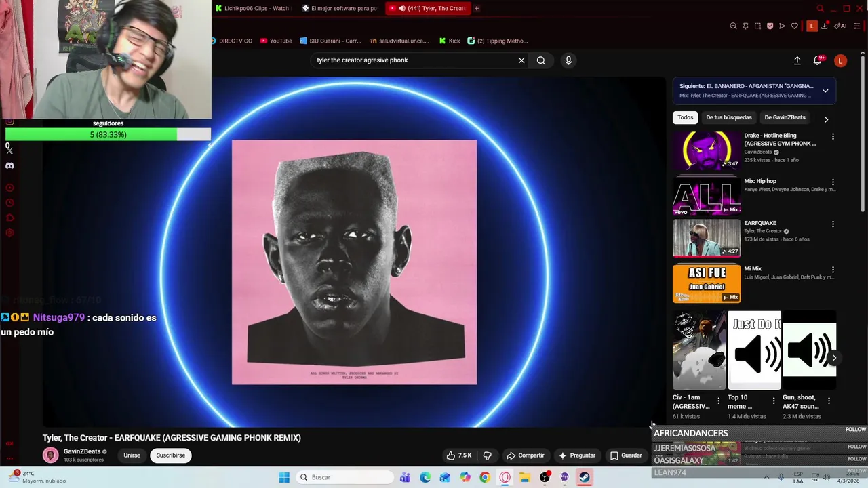This screenshot has width=868, height=488.
Task: Click the Unirse button
Action: pos(132,455)
